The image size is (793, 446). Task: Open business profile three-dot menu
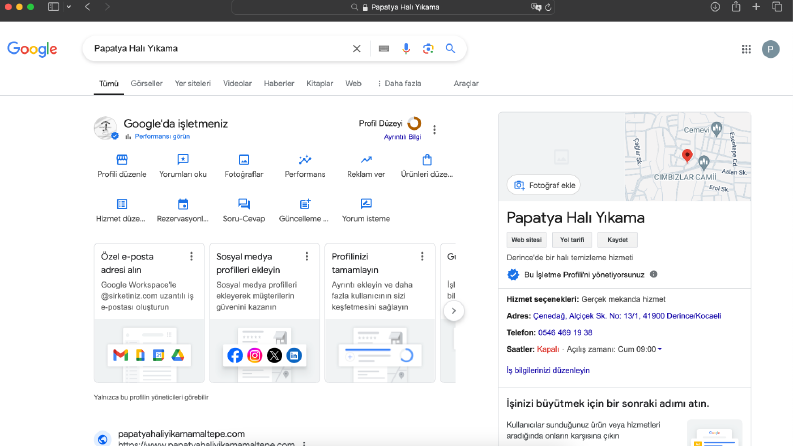click(x=434, y=129)
